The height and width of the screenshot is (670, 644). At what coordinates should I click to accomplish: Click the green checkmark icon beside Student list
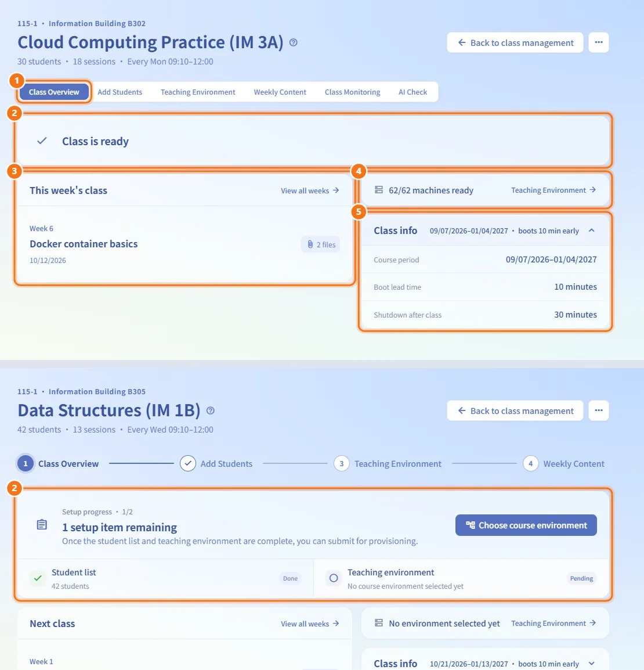[38, 578]
